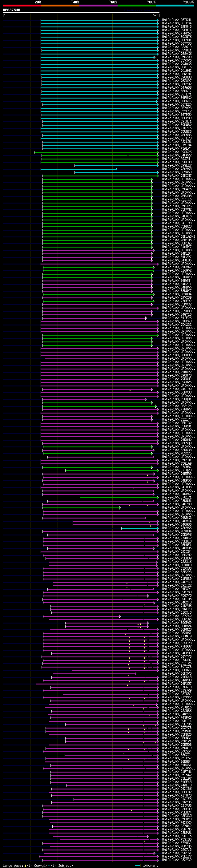Image resolution: width=197 pixels, height=868 pixels.
Task: Click the UniRef100_B9QP69 hit name
Action: coord(177,623)
